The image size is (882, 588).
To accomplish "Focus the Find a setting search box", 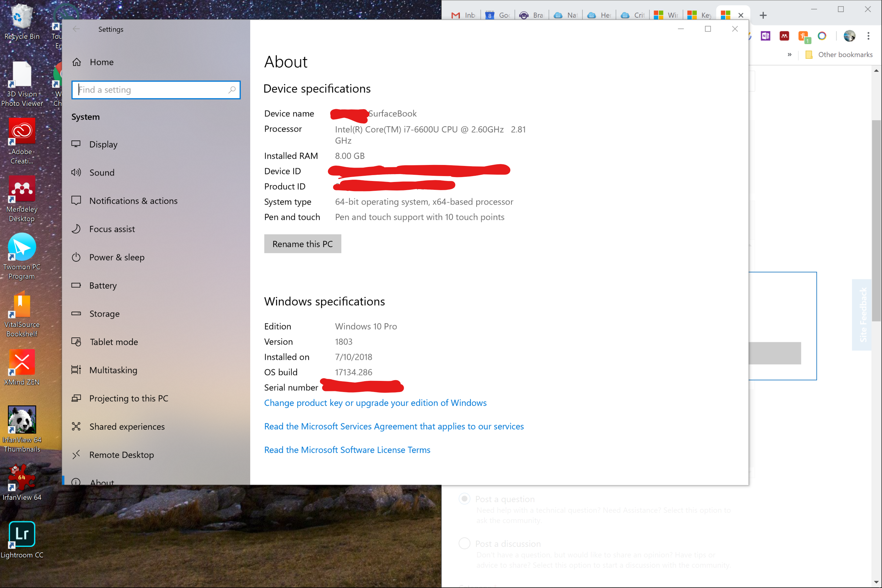I will pyautogui.click(x=152, y=90).
